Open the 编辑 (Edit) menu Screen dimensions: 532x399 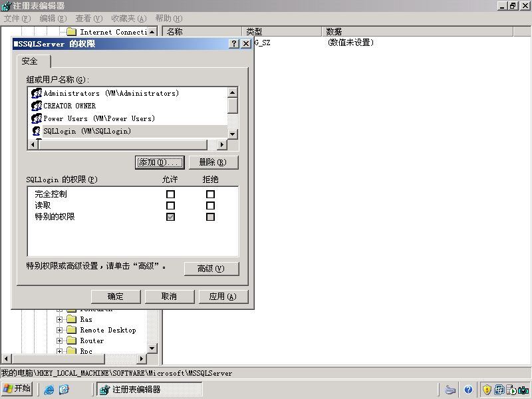pyautogui.click(x=53, y=19)
